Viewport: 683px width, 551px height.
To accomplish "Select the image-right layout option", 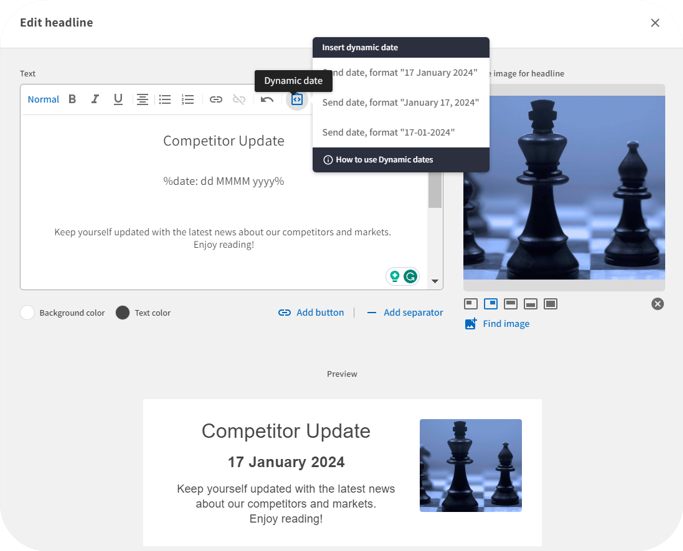I will 491,304.
